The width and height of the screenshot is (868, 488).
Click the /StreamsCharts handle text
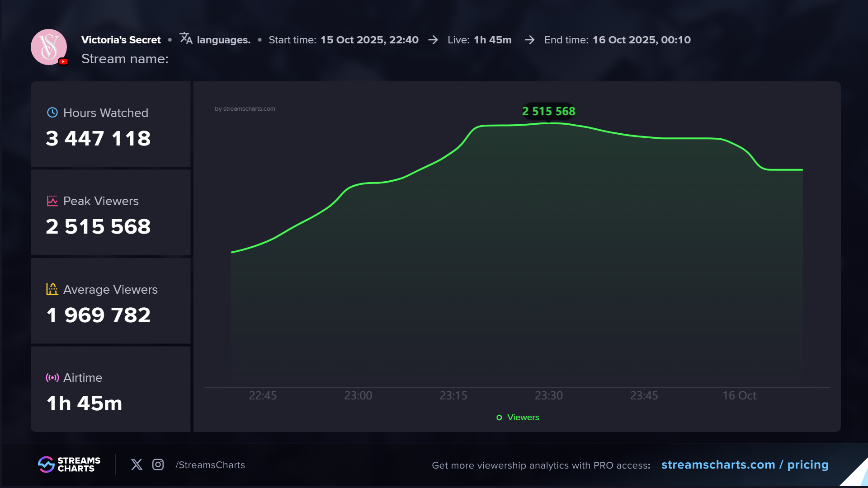tap(210, 465)
